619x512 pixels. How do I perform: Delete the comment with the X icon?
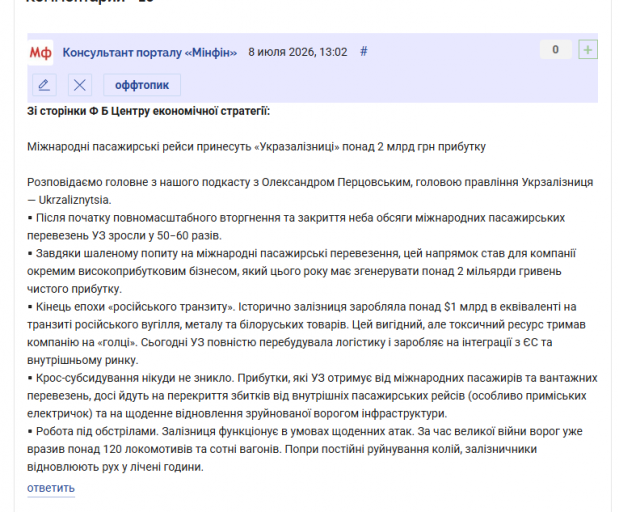coord(80,85)
